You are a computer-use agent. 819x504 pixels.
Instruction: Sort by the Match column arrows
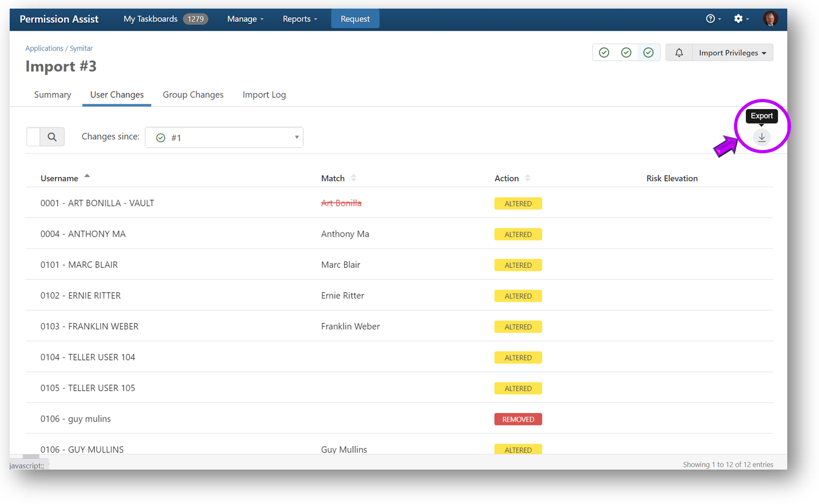tap(354, 178)
